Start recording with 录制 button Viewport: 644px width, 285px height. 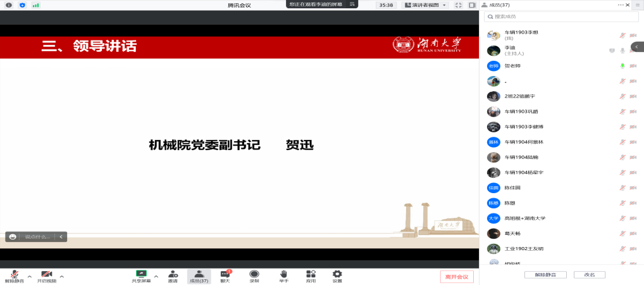[x=254, y=275]
